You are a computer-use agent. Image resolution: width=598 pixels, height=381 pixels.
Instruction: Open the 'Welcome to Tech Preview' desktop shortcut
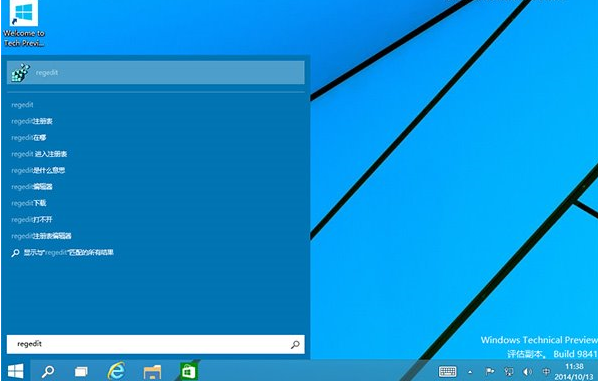pyautogui.click(x=24, y=24)
